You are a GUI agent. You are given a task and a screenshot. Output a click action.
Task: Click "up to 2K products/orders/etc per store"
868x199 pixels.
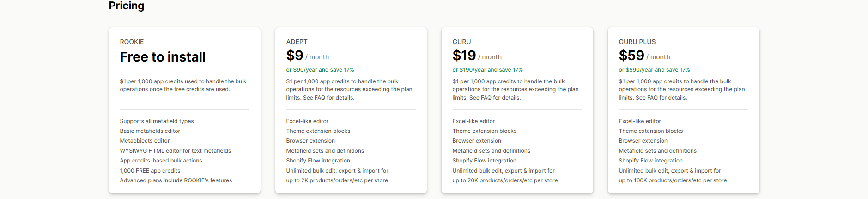[x=337, y=180]
